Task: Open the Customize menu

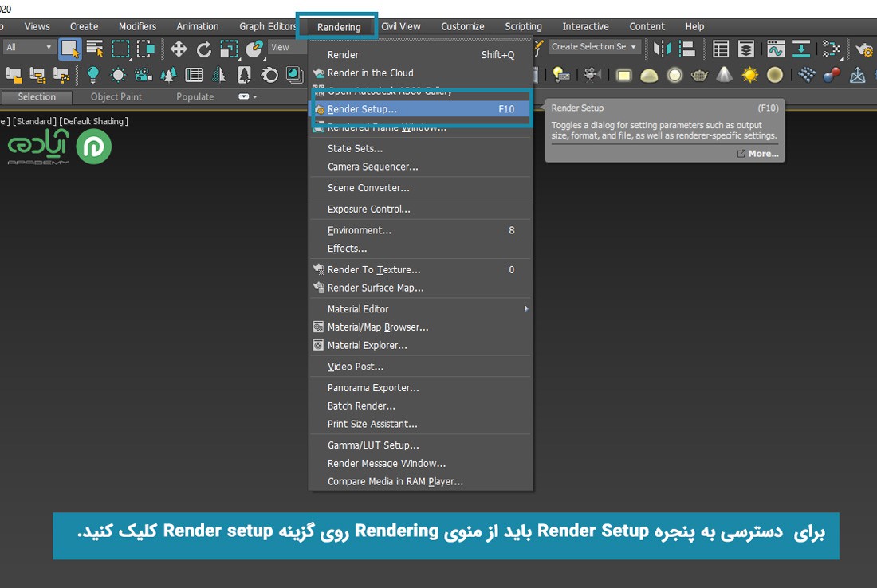Action: [x=462, y=27]
